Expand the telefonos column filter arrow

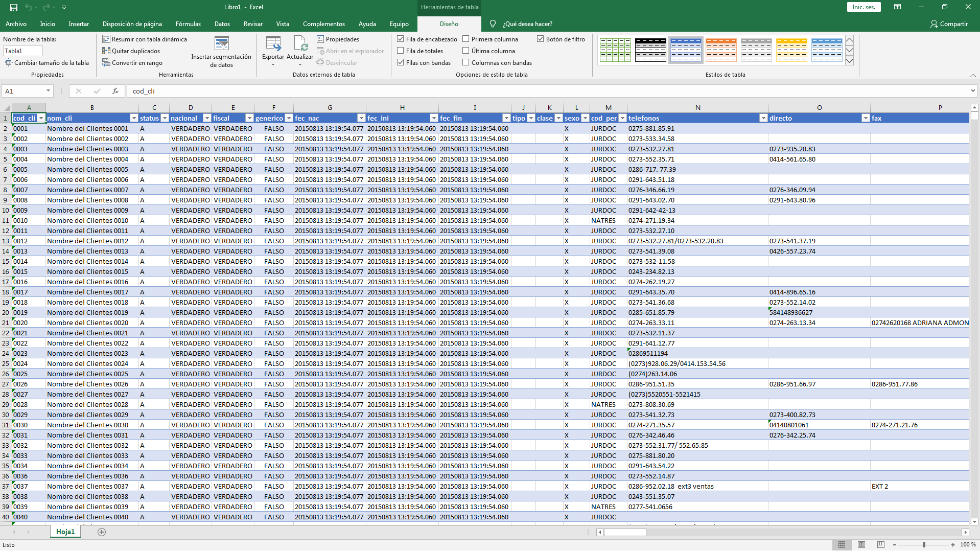click(763, 118)
